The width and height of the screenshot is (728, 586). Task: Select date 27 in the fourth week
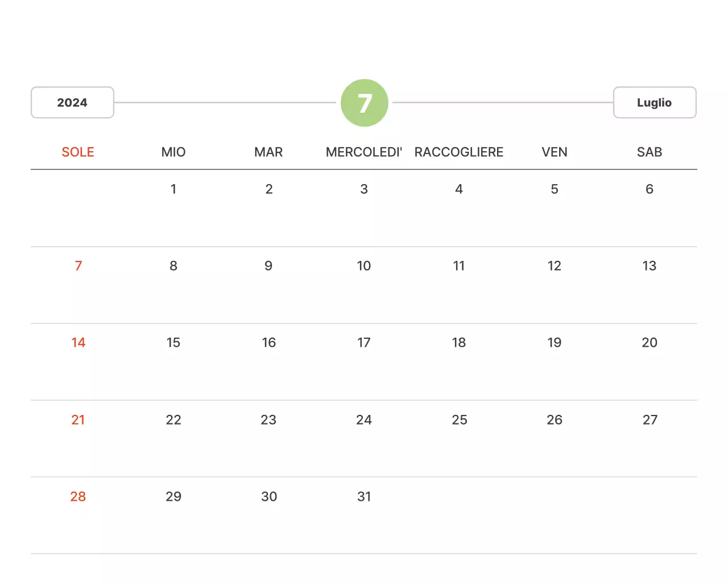[650, 420]
